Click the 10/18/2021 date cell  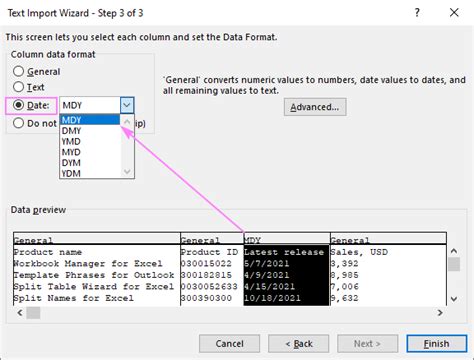(272, 298)
